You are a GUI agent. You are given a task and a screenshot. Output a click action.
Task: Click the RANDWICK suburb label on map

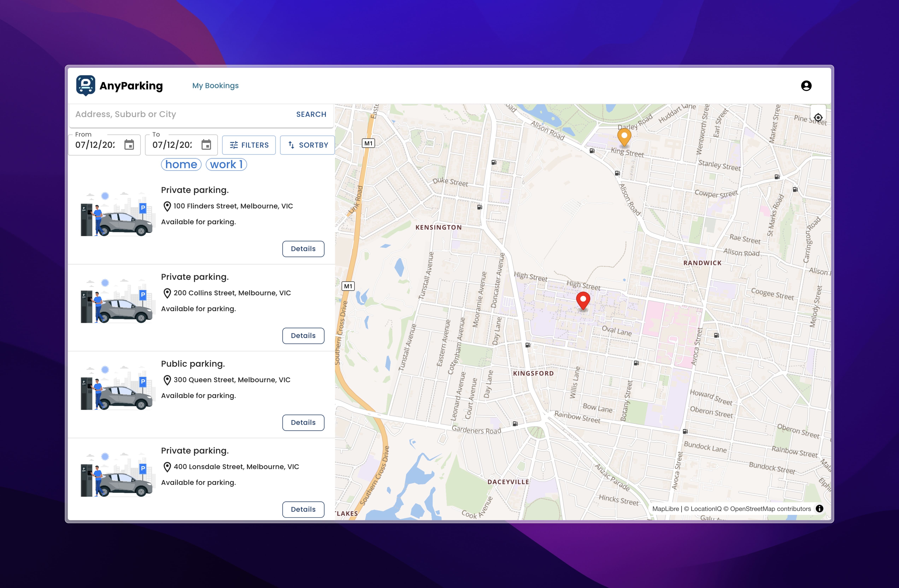click(702, 263)
